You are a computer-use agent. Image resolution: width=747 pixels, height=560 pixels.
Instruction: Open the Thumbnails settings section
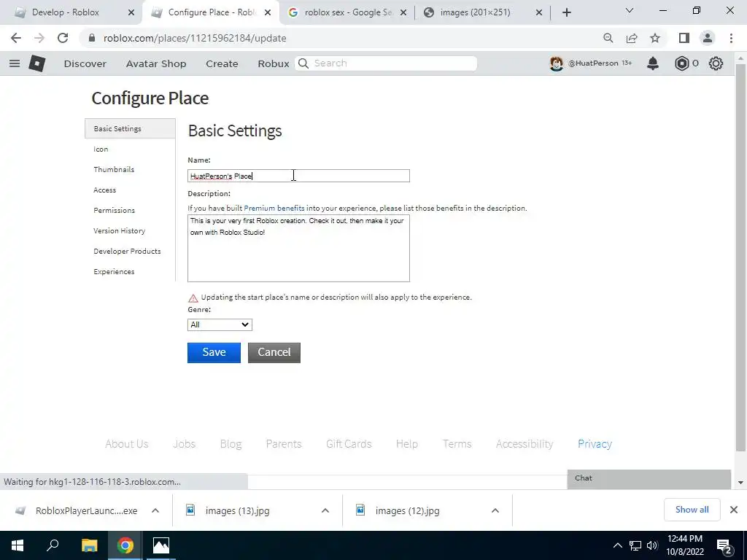114,169
